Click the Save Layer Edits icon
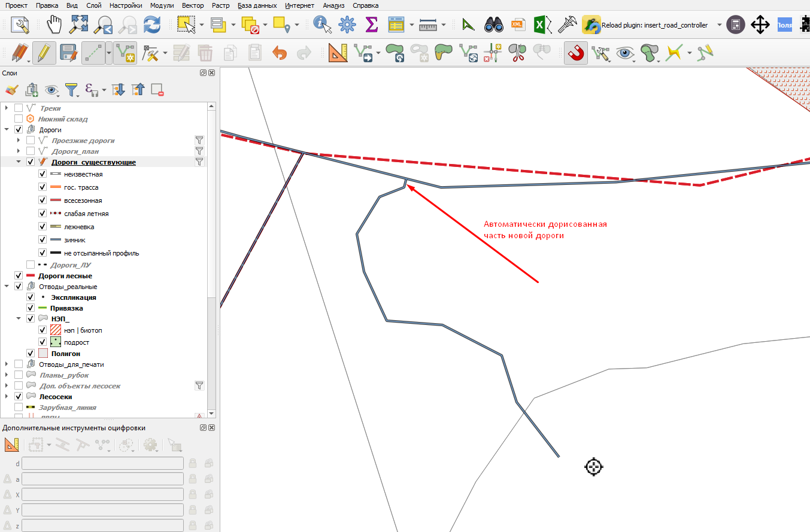The image size is (810, 532). point(69,53)
